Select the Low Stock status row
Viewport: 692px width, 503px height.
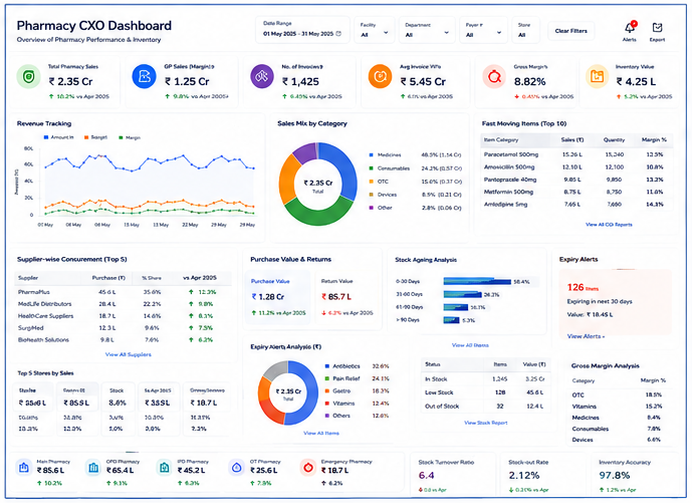486,392
